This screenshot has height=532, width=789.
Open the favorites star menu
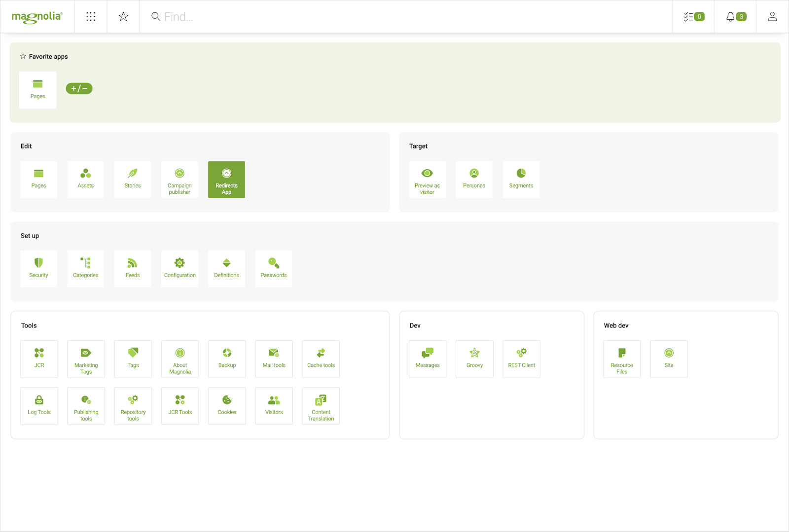123,16
